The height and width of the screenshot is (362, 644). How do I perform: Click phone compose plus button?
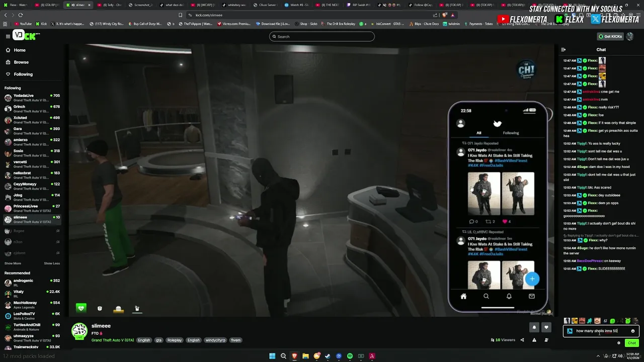[532, 279]
